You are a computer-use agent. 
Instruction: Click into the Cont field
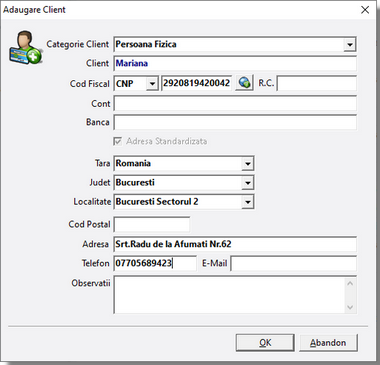point(235,103)
